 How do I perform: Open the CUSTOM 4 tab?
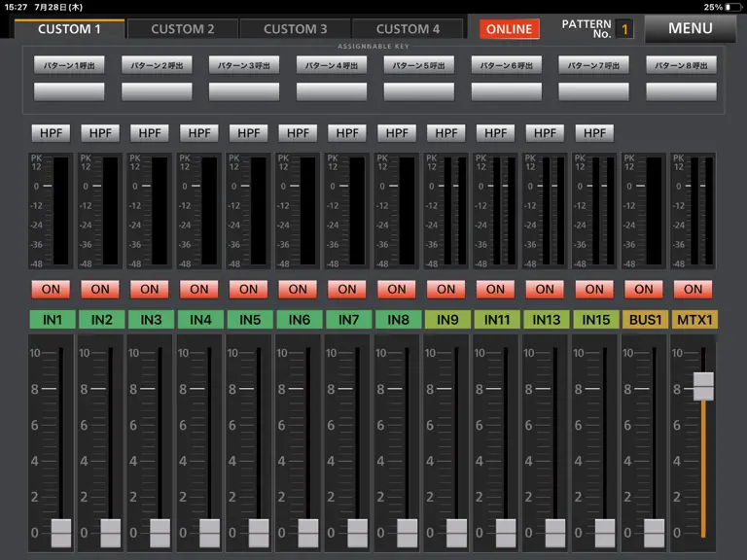click(x=408, y=29)
